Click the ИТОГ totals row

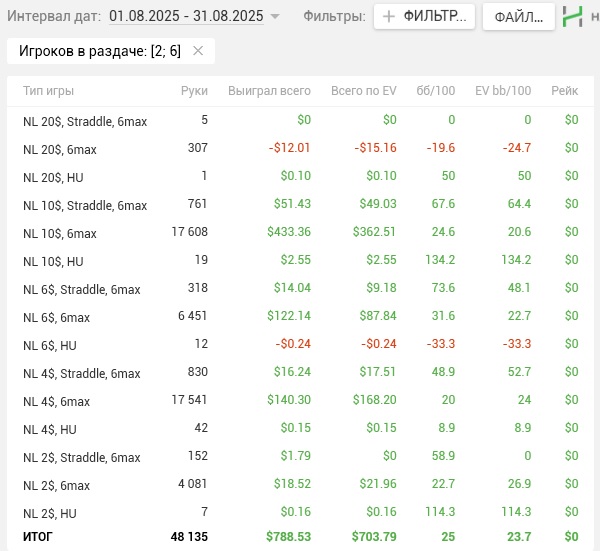[x=300, y=537]
